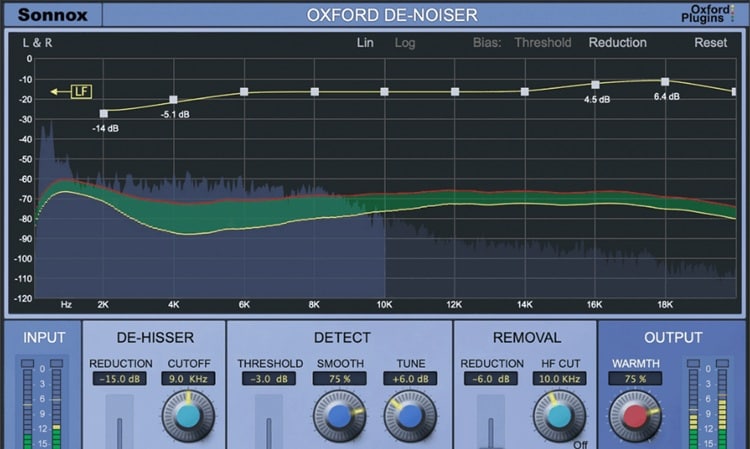750x449 pixels.
Task: Select the 6.4 dB bias node at 18K
Action: (x=665, y=82)
